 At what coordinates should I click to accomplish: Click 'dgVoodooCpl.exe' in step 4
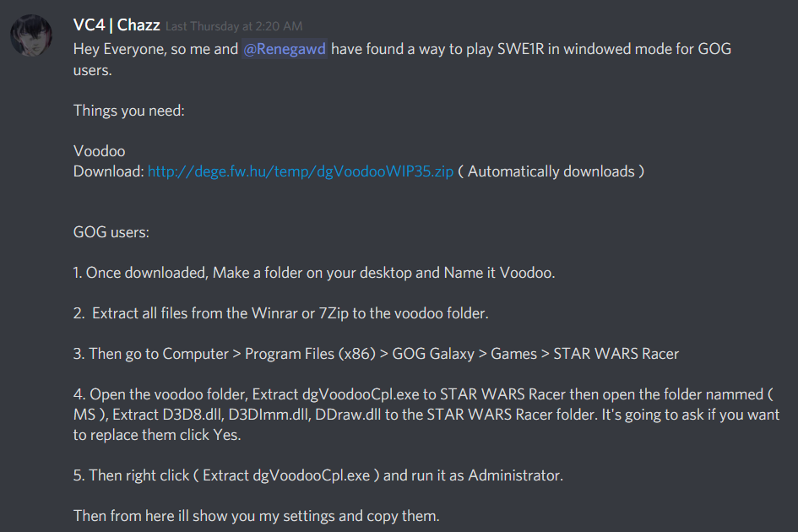(x=361, y=394)
